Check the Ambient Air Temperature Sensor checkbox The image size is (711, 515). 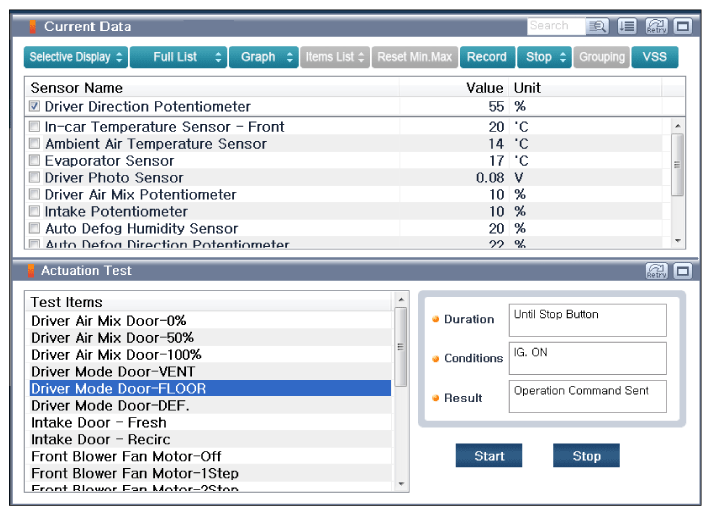click(34, 143)
